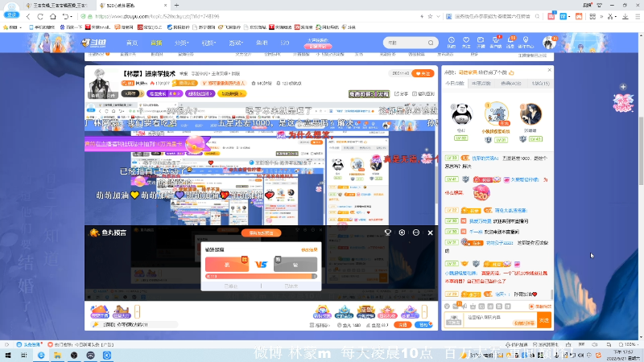The width and height of the screenshot is (644, 362).
Task: Click the search magnifier in Douyu search box
Action: coord(431,43)
